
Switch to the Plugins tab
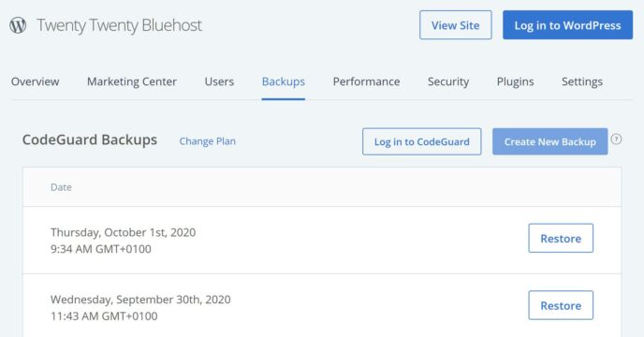coord(516,81)
